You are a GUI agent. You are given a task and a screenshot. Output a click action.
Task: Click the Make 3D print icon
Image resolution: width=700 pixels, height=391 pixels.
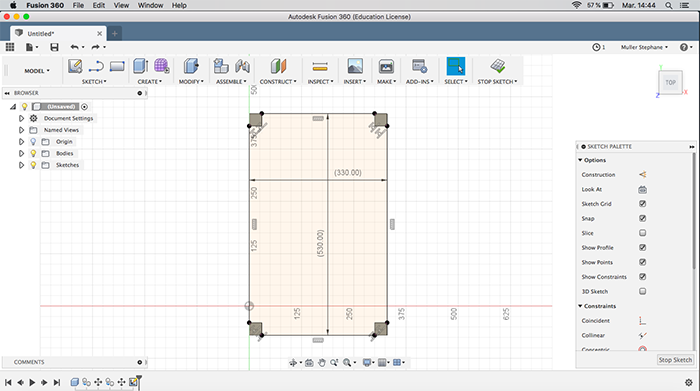[386, 66]
